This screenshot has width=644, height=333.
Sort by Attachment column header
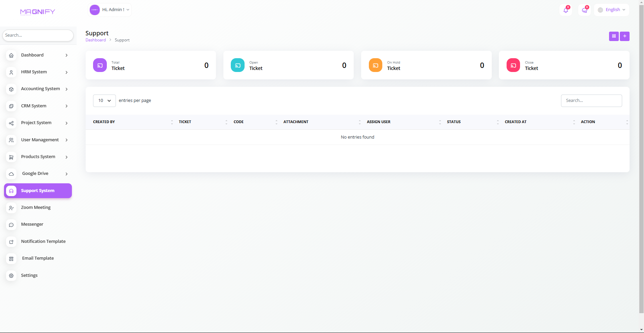coord(322,122)
